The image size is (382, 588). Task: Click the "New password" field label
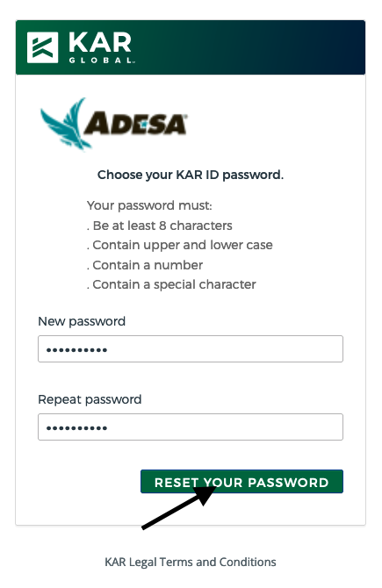tap(82, 321)
